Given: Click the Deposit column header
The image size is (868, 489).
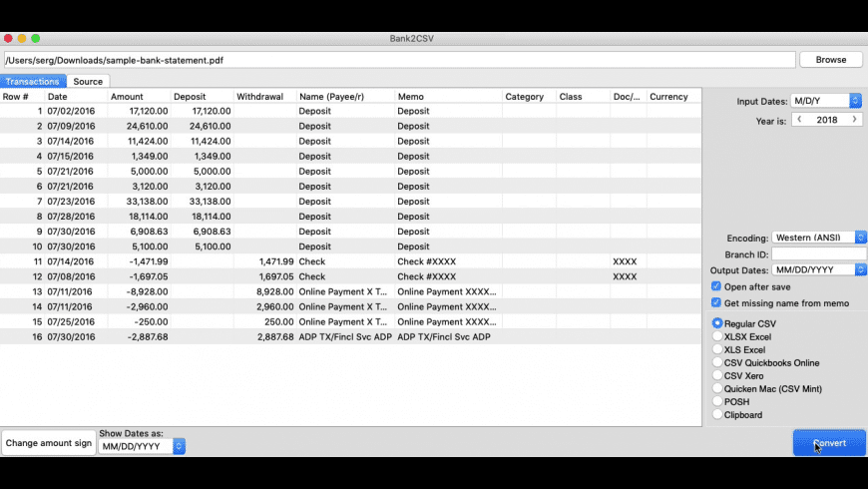Looking at the screenshot, I should pyautogui.click(x=203, y=97).
